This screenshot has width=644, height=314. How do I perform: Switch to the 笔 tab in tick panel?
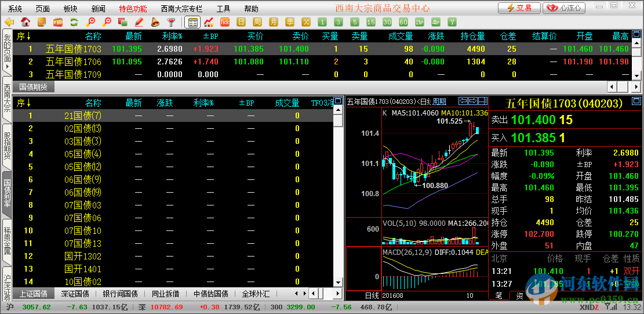tap(499, 295)
